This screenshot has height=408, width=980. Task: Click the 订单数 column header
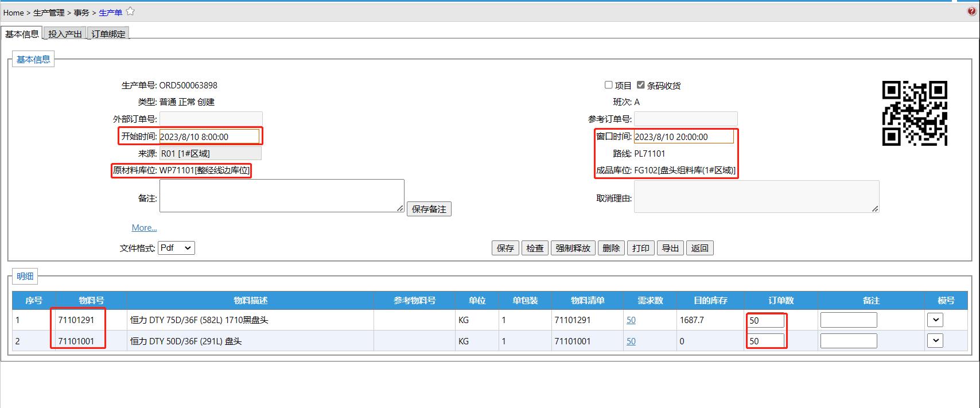click(780, 300)
